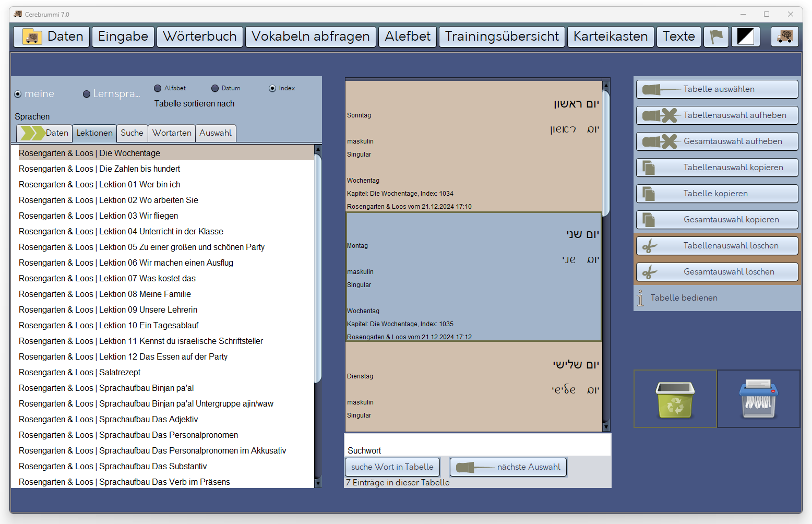Click the paper shredder icon
812x524 pixels.
click(759, 399)
